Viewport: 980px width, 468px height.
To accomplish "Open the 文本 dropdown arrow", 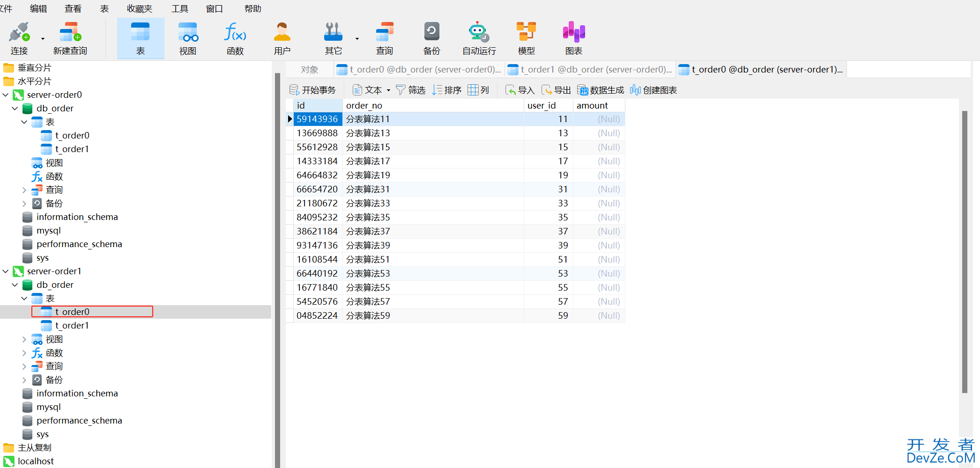I will pyautogui.click(x=388, y=90).
